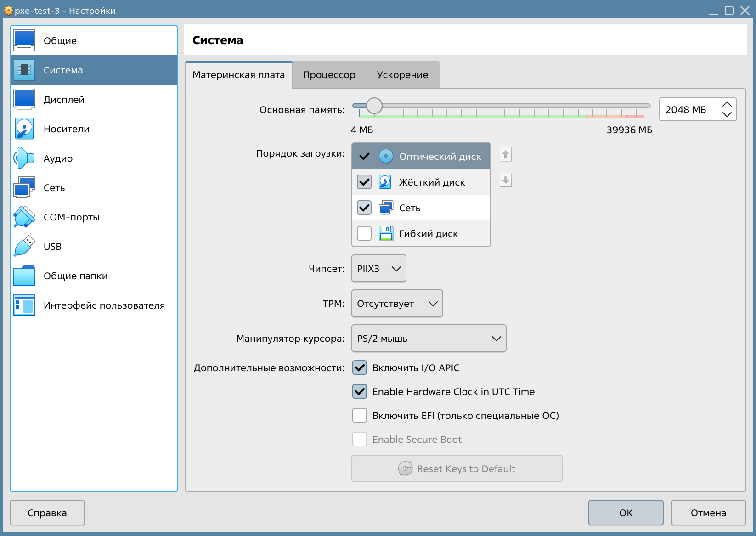Toggle Включить EFI checkbox
The width and height of the screenshot is (756, 536).
point(360,415)
